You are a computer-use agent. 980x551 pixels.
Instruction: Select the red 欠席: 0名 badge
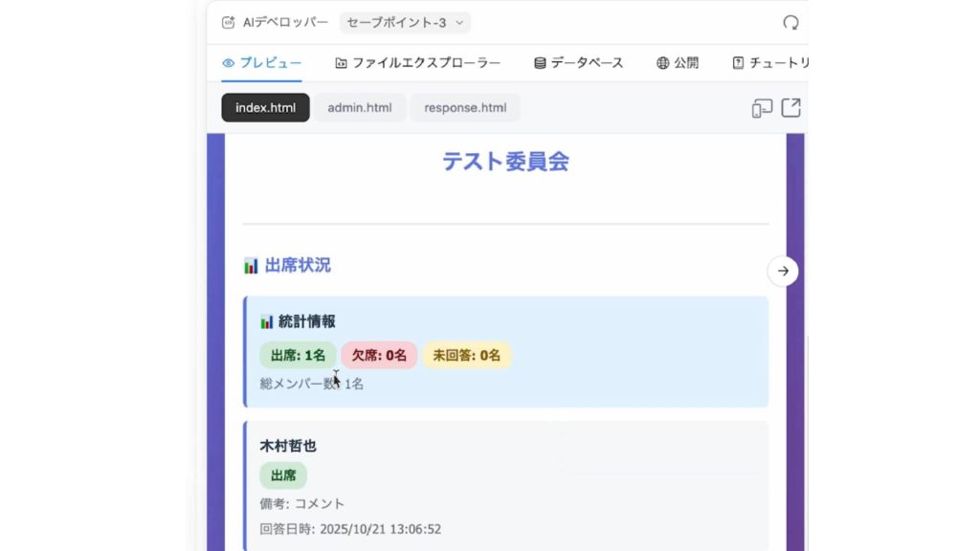tap(379, 355)
